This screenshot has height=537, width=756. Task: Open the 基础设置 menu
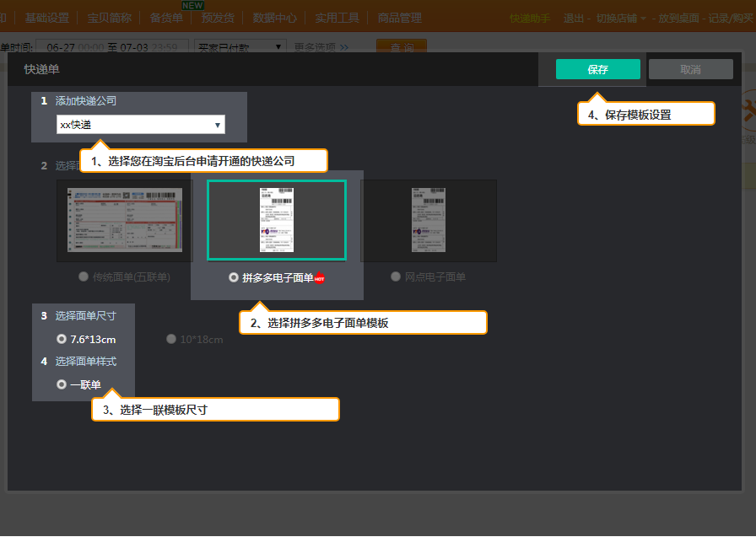(46, 17)
